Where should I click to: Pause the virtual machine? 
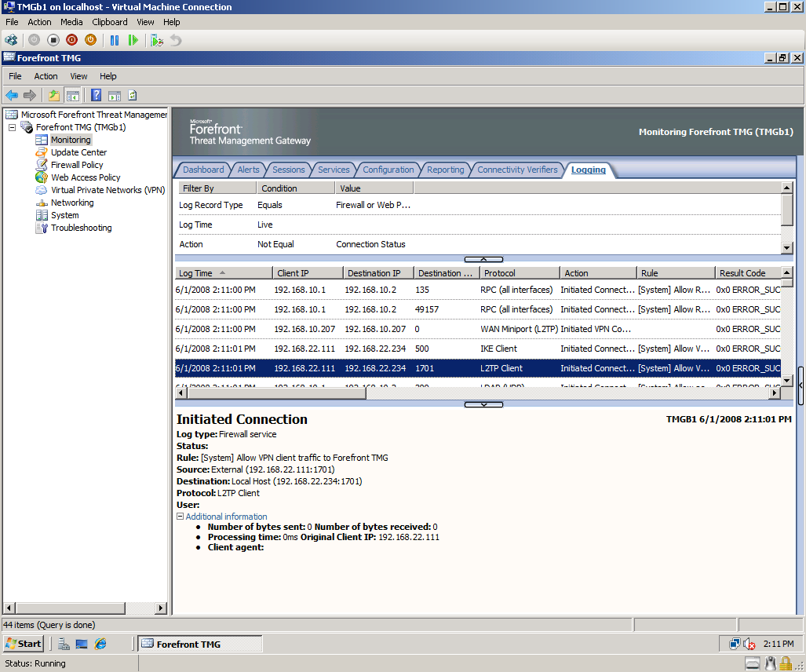pyautogui.click(x=115, y=40)
